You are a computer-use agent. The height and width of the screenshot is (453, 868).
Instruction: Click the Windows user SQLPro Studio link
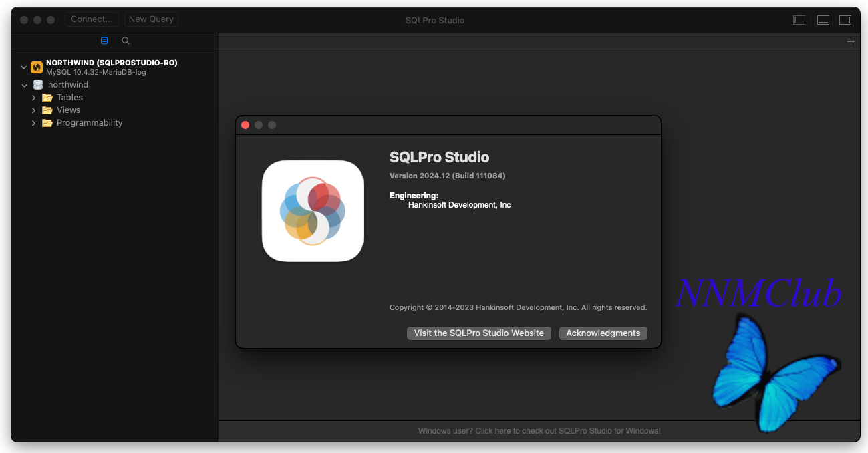click(539, 431)
